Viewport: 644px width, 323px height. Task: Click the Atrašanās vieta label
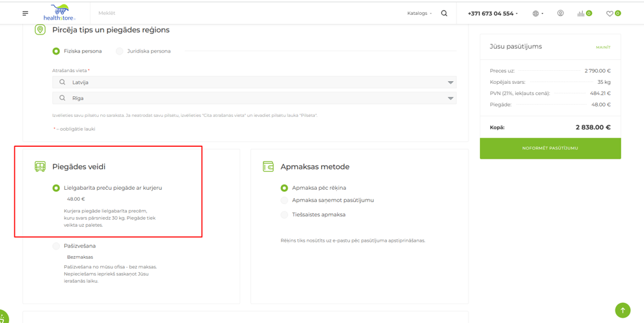coord(71,71)
